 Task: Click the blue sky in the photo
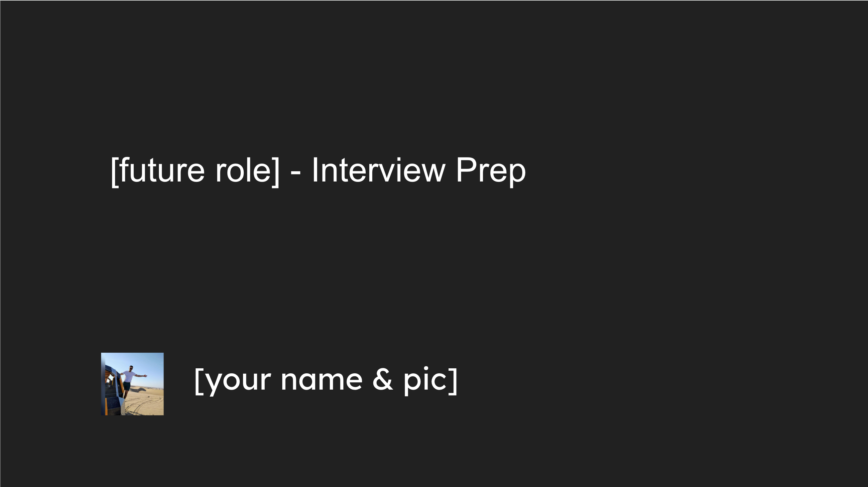click(x=145, y=360)
